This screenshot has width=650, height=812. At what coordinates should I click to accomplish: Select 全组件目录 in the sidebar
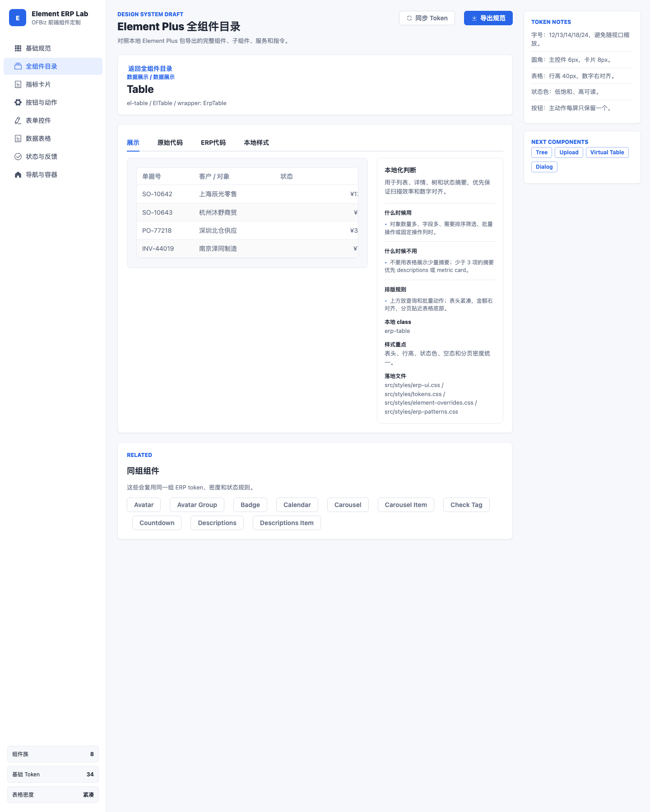[x=53, y=66]
